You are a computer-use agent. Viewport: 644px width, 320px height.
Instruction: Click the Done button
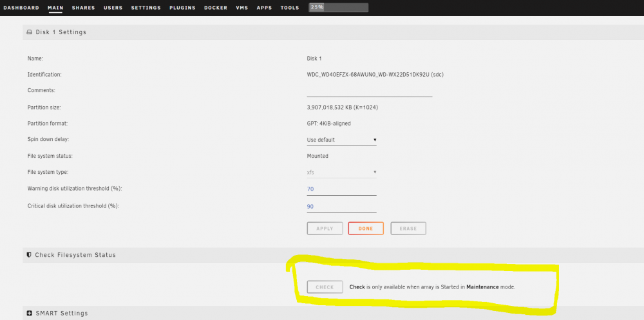tap(366, 229)
